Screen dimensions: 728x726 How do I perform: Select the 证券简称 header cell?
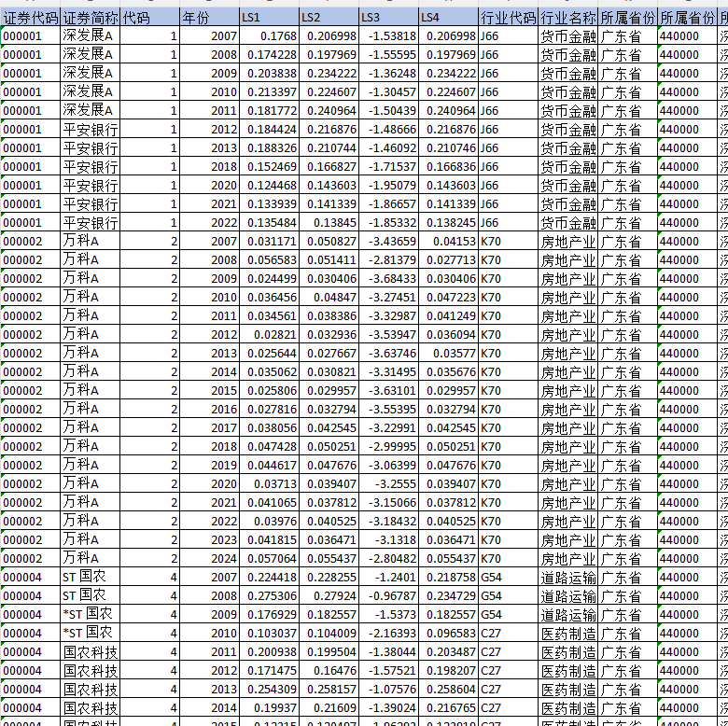click(90, 18)
